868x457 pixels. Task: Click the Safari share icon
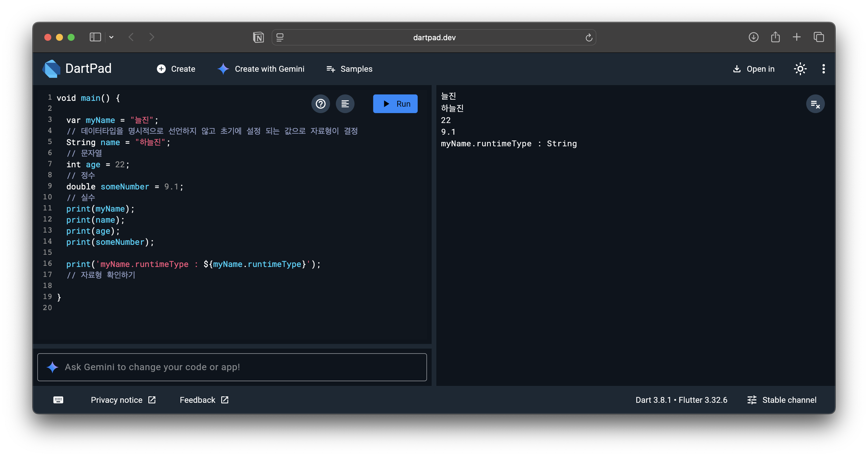tap(775, 37)
